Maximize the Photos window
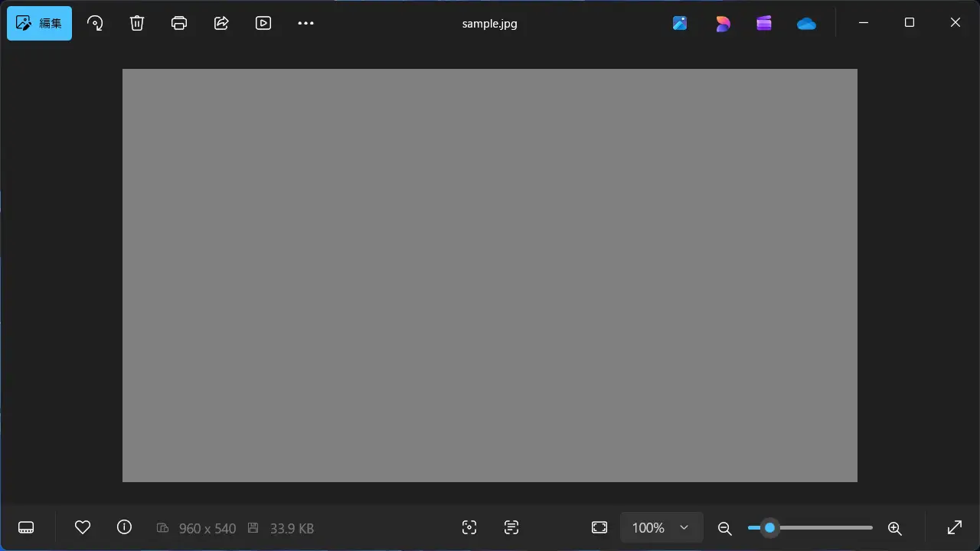Screen dimensions: 980x551 click(x=910, y=23)
